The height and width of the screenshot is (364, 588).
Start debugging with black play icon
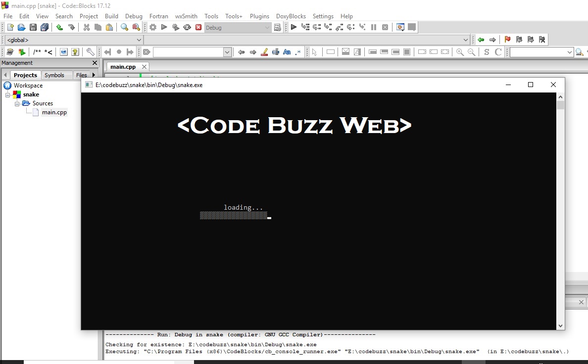click(x=294, y=27)
